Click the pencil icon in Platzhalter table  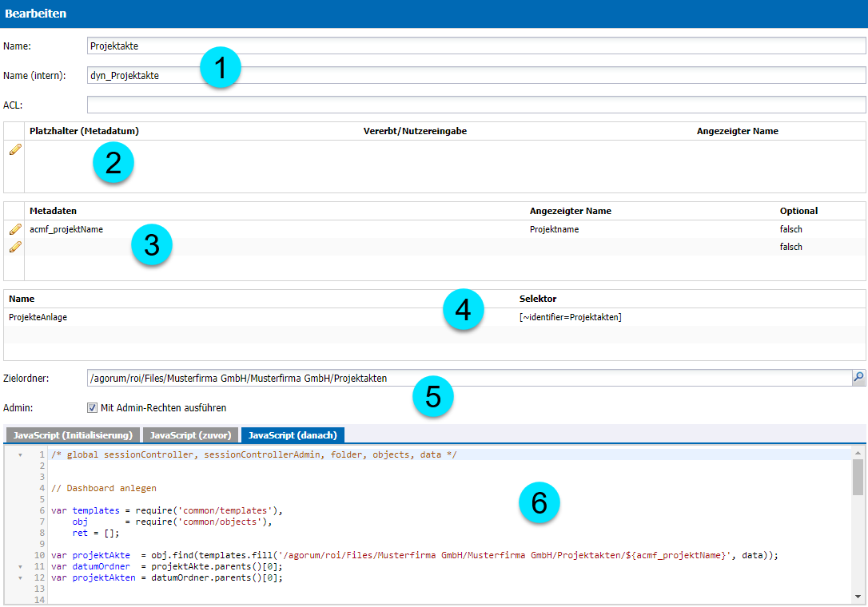15,149
